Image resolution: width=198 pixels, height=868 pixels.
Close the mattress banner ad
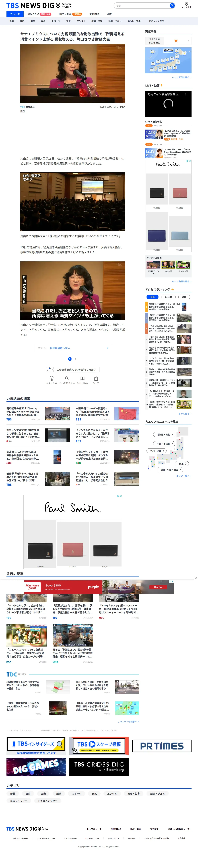pos(196,578)
